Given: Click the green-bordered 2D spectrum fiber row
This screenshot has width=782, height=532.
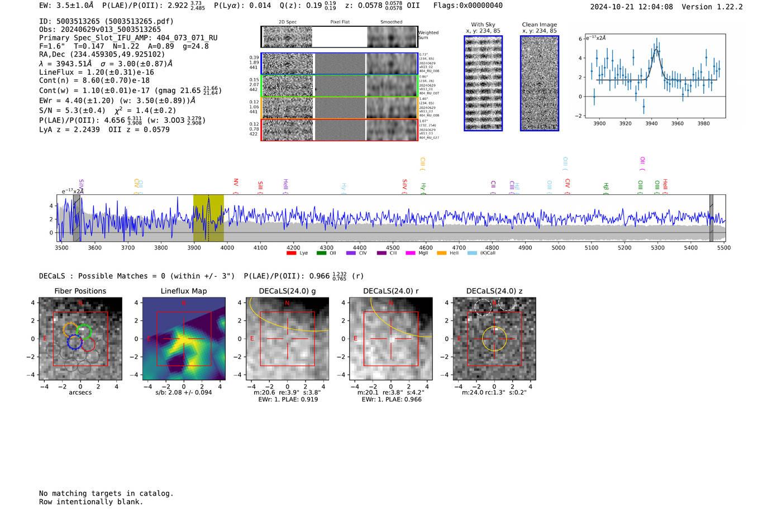Looking at the screenshot, I should point(339,86).
